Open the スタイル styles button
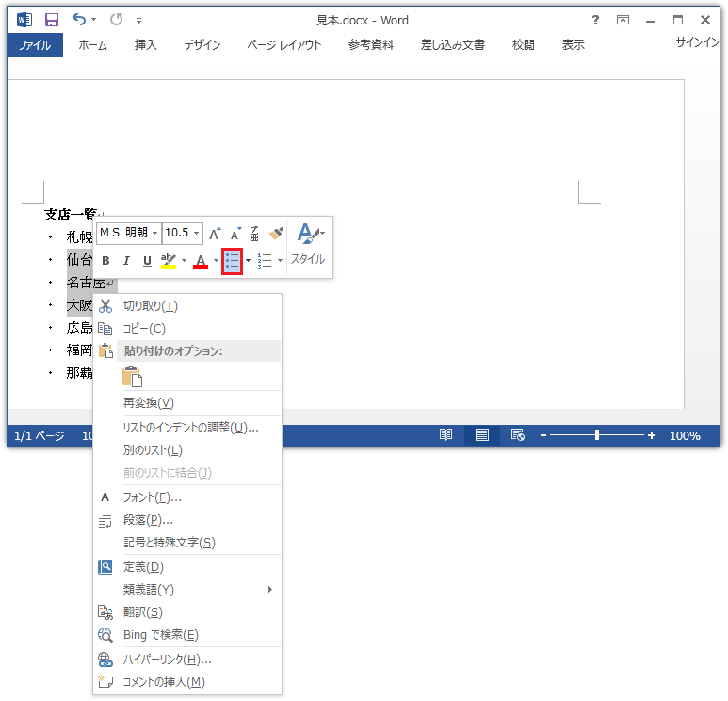The image size is (728, 701). [x=308, y=244]
